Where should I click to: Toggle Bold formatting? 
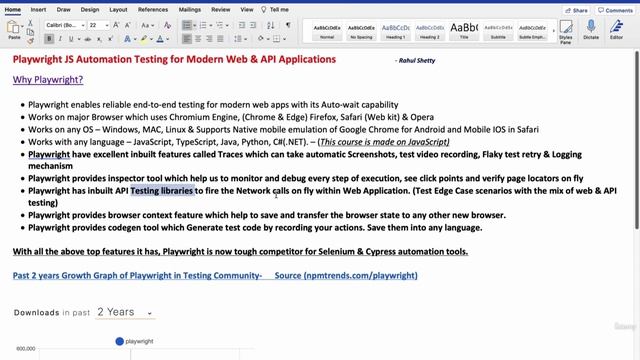pos(49,39)
